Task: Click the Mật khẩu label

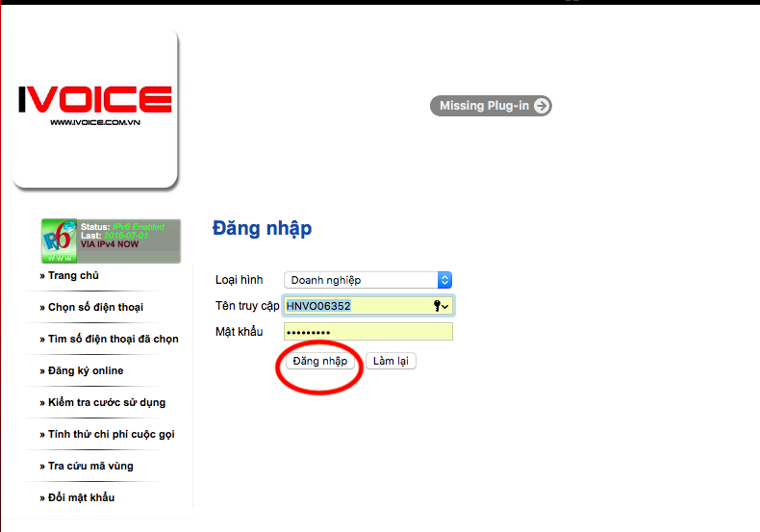Action: [239, 332]
